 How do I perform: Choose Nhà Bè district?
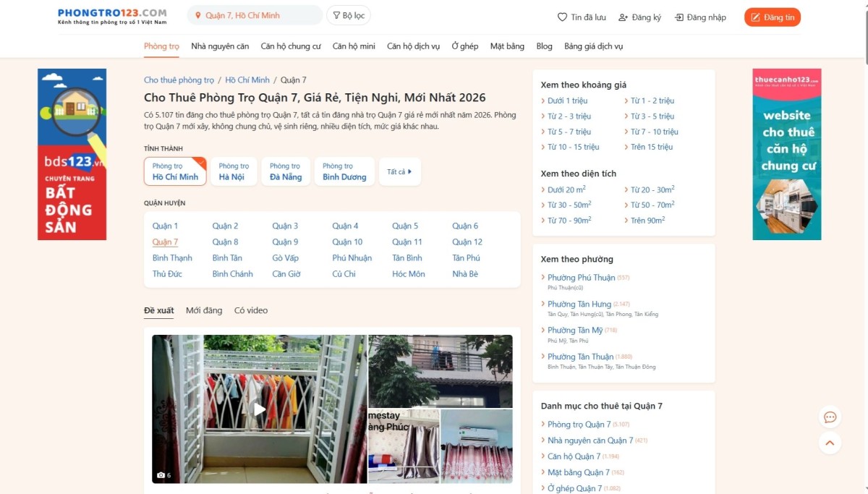click(x=464, y=273)
